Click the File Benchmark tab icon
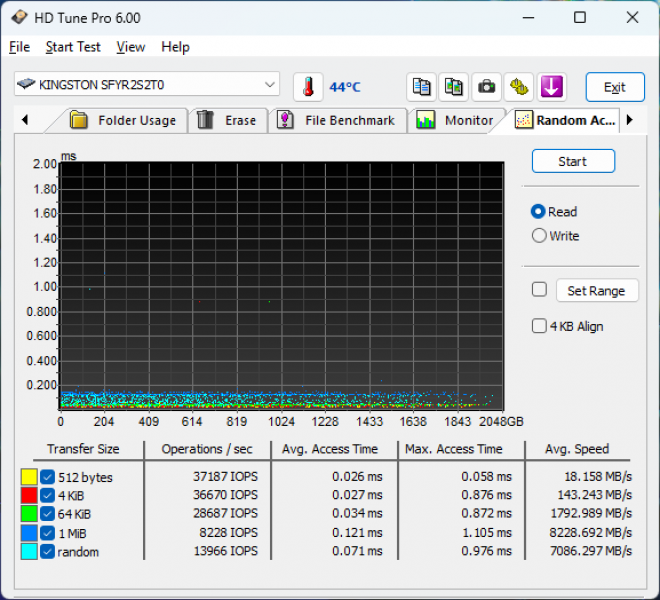The image size is (660, 600). coord(285,120)
